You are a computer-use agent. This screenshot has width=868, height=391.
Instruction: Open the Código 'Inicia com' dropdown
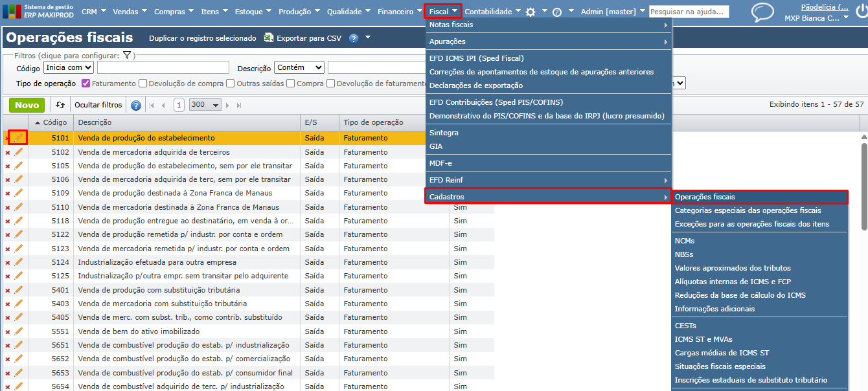click(69, 67)
